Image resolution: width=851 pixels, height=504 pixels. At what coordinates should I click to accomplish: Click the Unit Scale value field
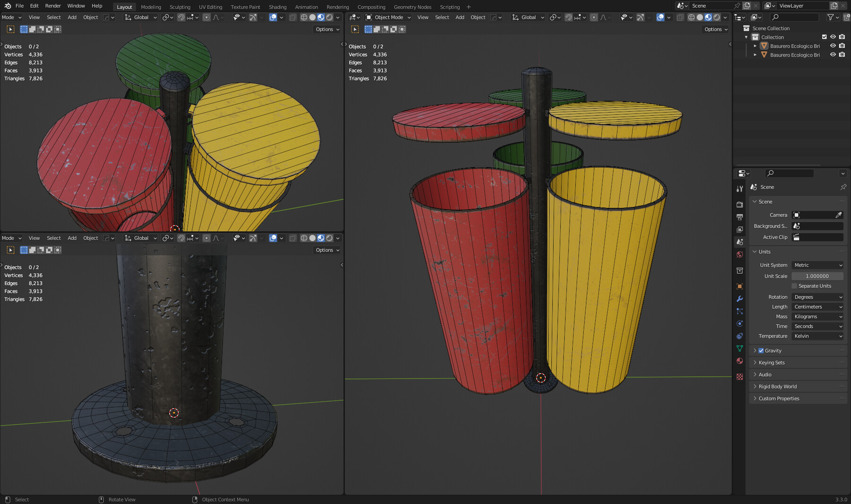817,276
